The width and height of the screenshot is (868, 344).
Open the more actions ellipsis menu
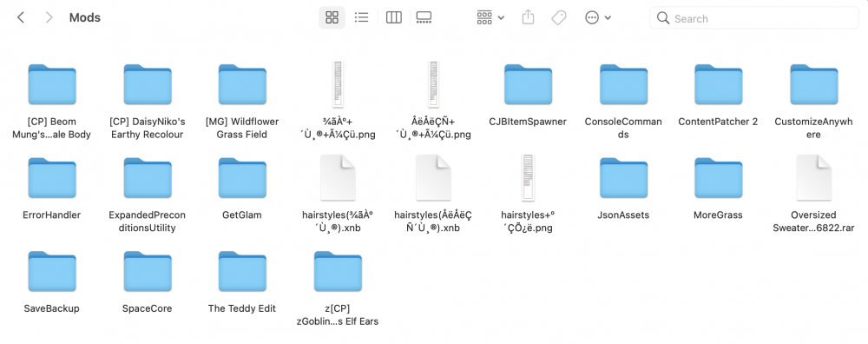[x=598, y=17]
